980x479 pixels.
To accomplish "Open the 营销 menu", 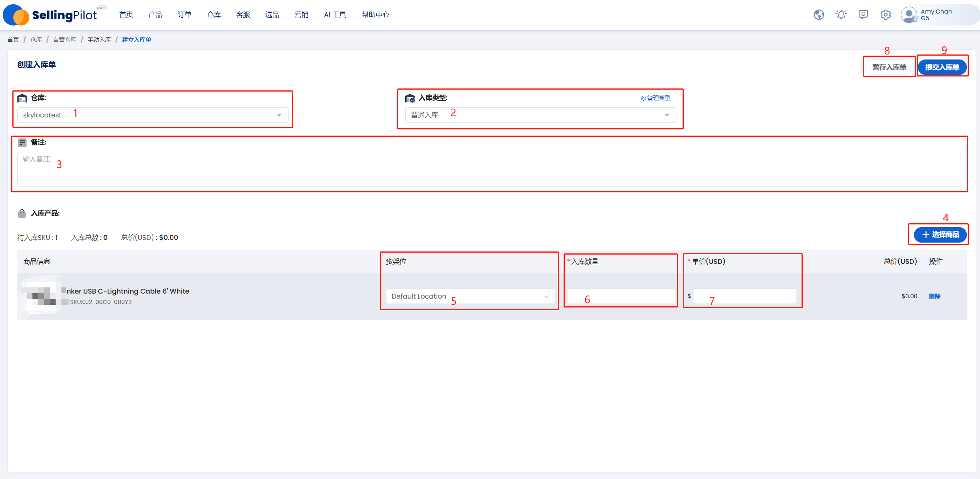I will click(301, 15).
